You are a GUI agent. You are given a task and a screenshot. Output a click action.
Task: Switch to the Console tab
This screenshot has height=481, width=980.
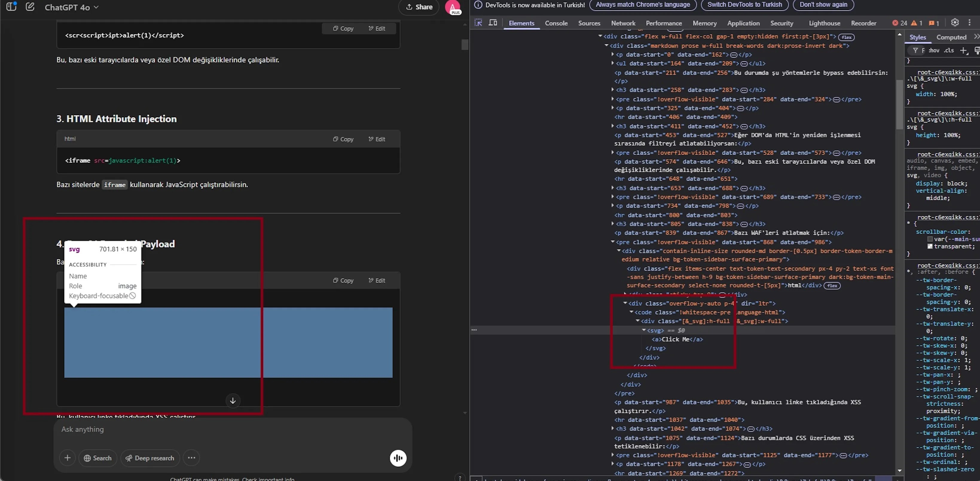(x=556, y=23)
